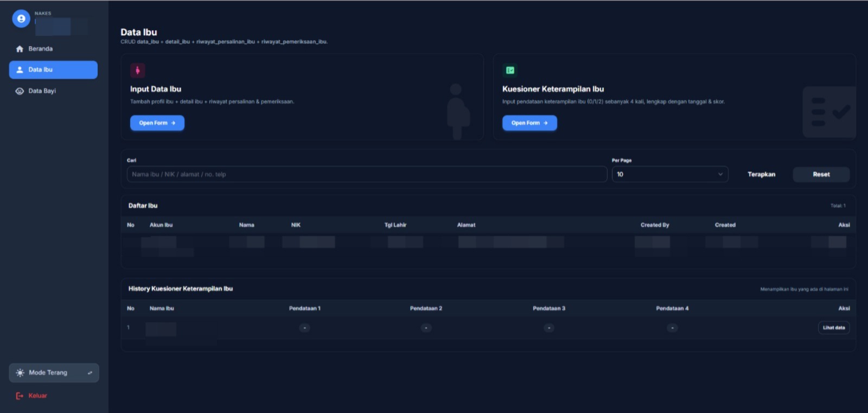868x413 pixels.
Task: Open the Beranda menu item
Action: 41,49
